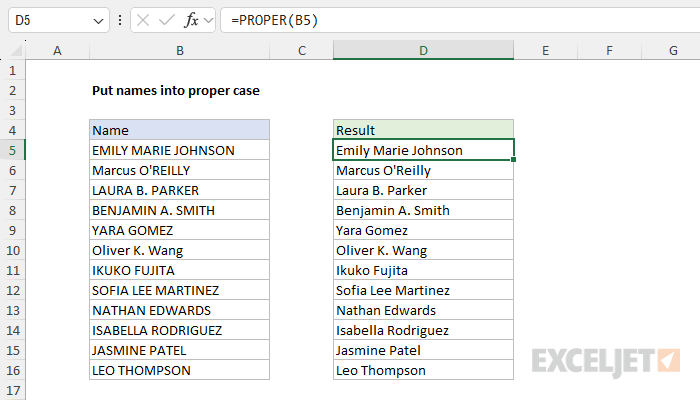Select cell 'JASMINE PATEL'

tap(179, 350)
